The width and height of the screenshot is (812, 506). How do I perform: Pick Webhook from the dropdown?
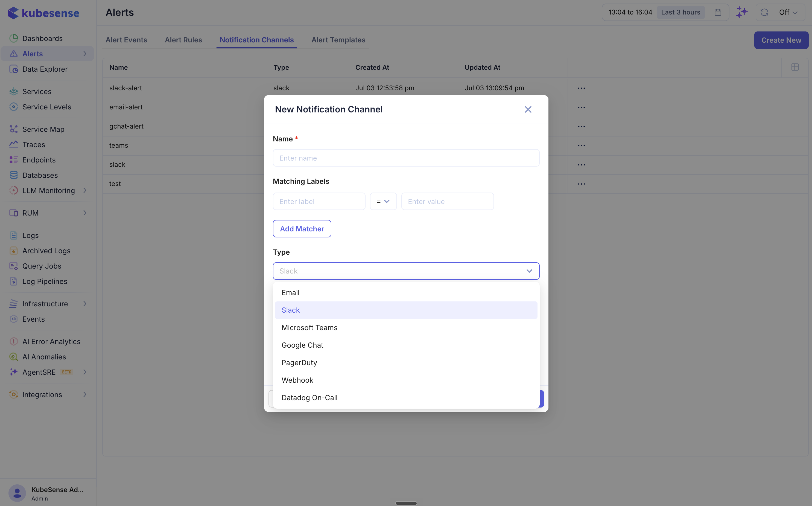pos(406,380)
